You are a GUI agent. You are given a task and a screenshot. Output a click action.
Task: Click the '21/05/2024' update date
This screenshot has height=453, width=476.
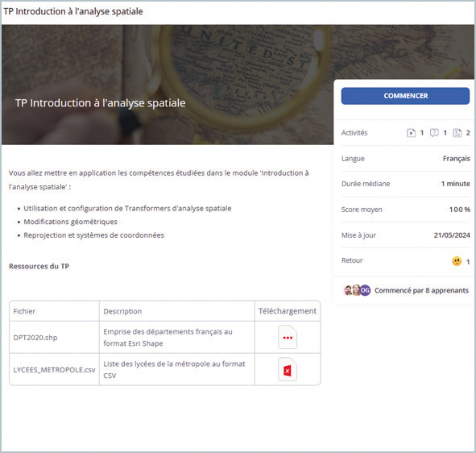pos(452,235)
